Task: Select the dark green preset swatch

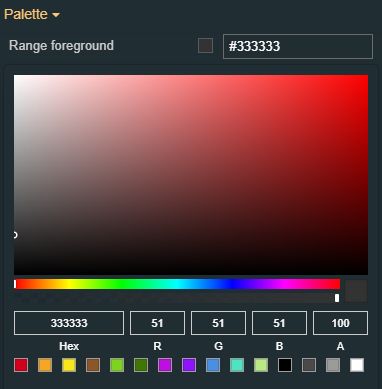Action: click(141, 365)
